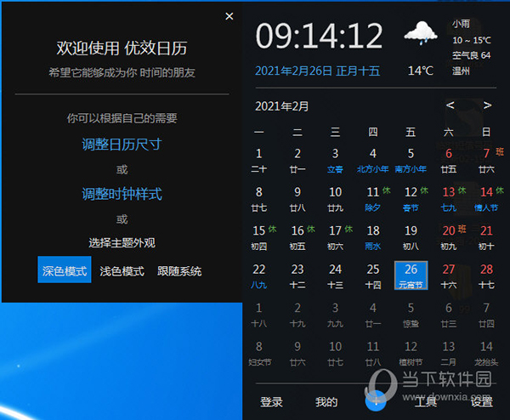Select March 5 惊蛰
Image resolution: width=510 pixels, height=420 pixels.
pyautogui.click(x=411, y=315)
